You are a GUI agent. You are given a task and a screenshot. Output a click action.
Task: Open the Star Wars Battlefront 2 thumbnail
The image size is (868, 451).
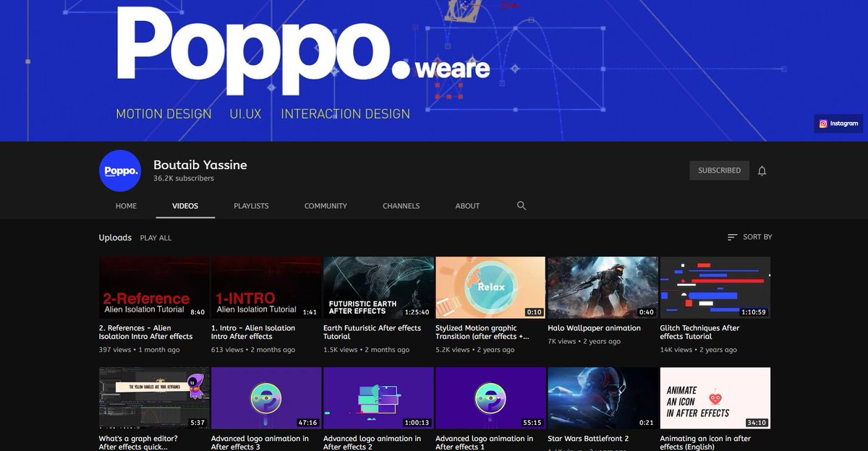tap(603, 398)
